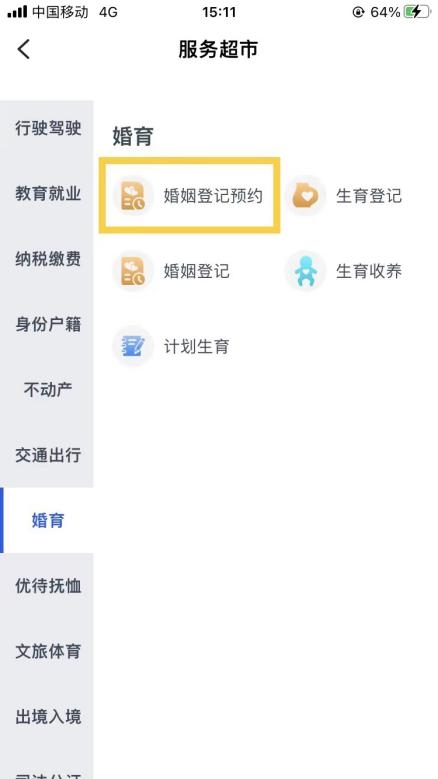
Task: Open the 生育登记 vase icon
Action: 305,196
